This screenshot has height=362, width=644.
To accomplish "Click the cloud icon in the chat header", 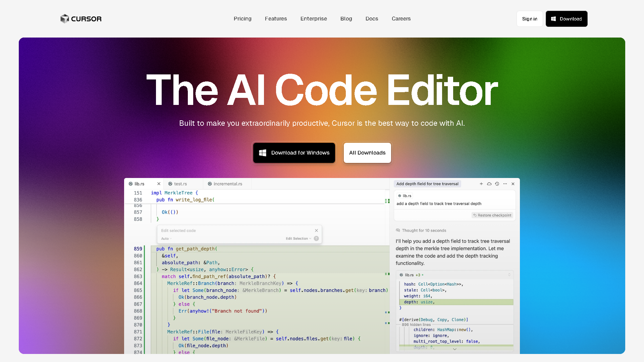I will coord(489,184).
